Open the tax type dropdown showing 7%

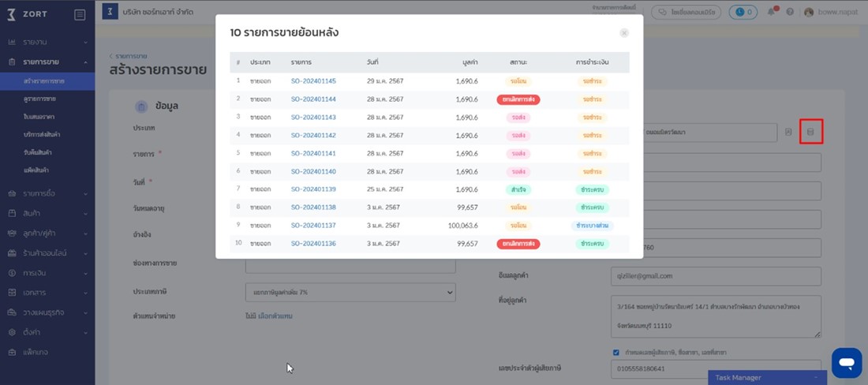350,292
